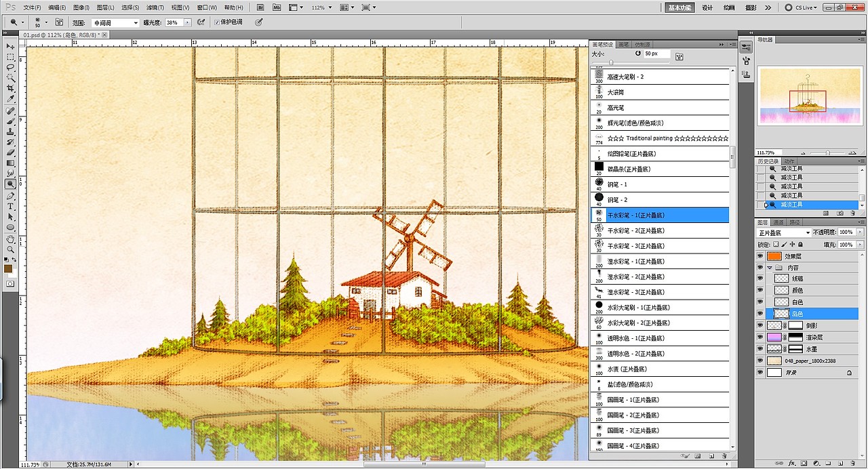Select the Blur/Smudge tool

[11, 174]
